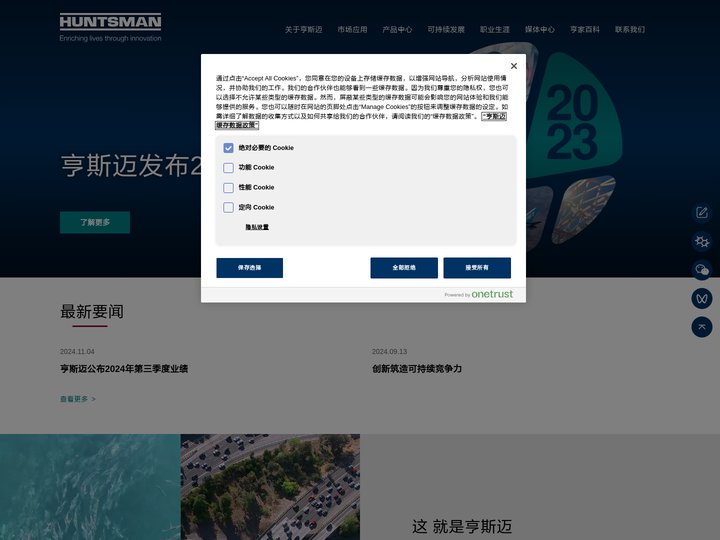The height and width of the screenshot is (540, 720).
Task: Open news 创新筑造可持续竞争力
Action: [417, 369]
